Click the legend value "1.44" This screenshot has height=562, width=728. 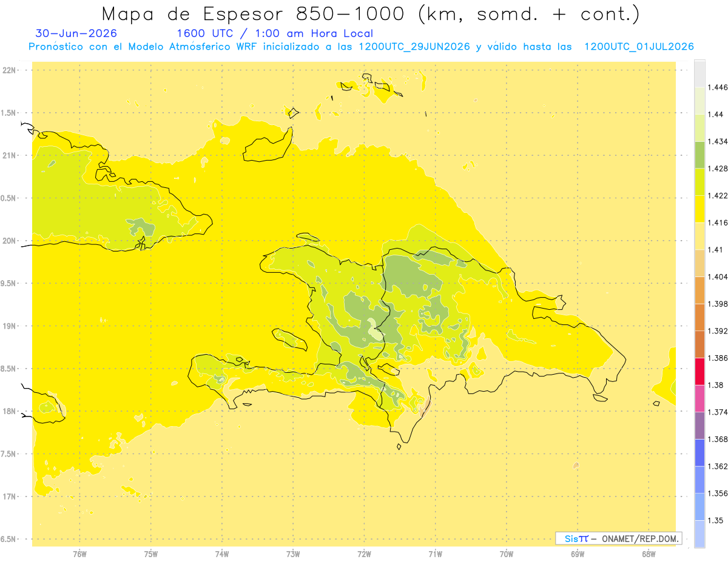pos(715,114)
